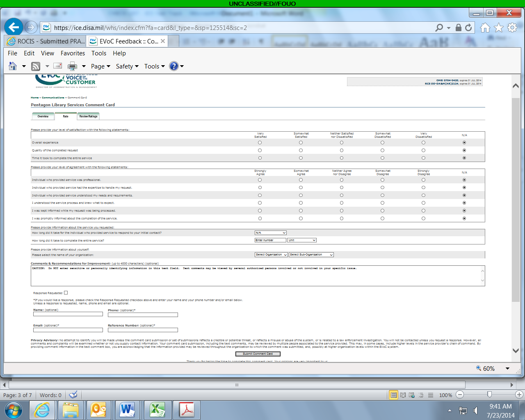The width and height of the screenshot is (525, 420).
Task: Select Very Satisfied for Overall experience
Action: [260, 143]
